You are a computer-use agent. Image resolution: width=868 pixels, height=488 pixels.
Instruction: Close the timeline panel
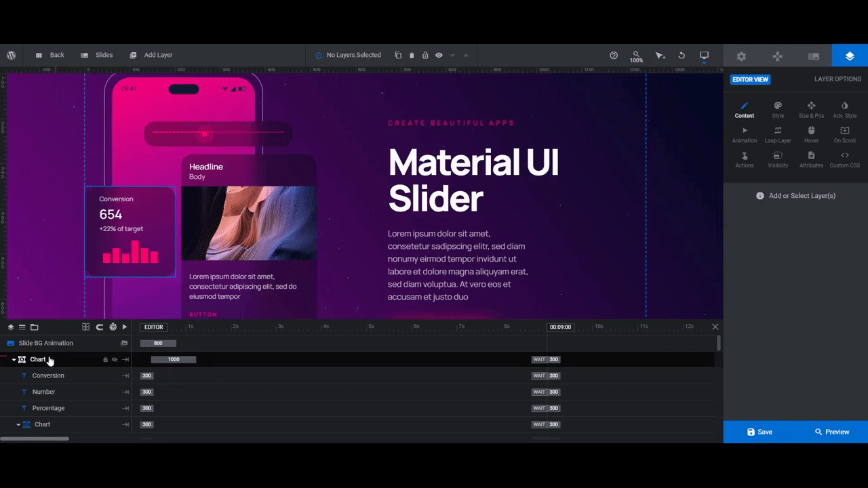point(715,327)
